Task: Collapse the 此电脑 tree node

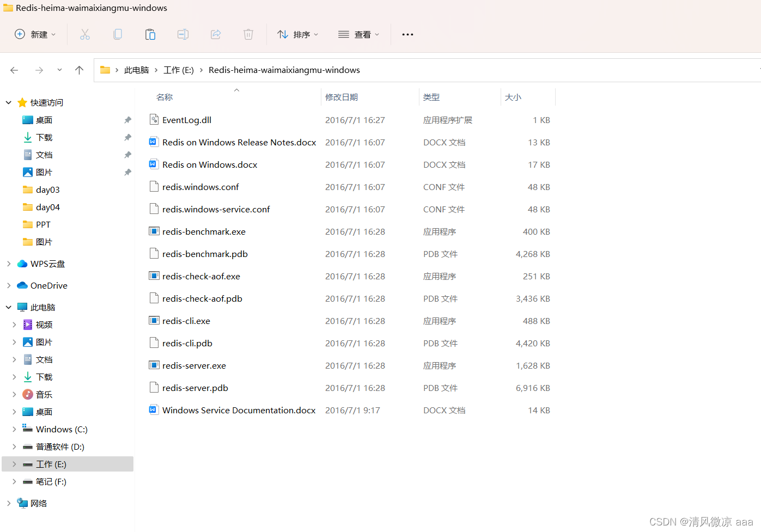Action: click(9, 307)
